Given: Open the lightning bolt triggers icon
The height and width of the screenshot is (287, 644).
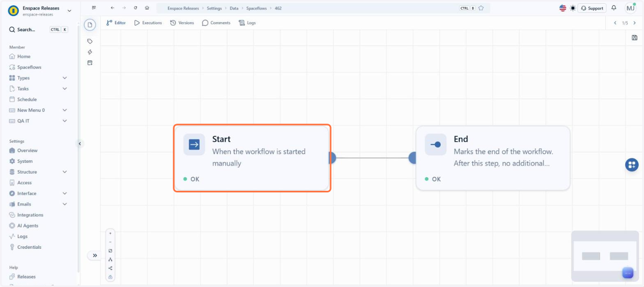Looking at the screenshot, I should (90, 52).
